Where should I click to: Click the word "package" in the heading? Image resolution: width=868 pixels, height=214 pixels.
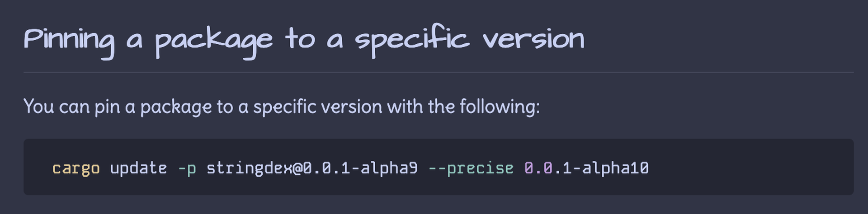click(x=214, y=41)
